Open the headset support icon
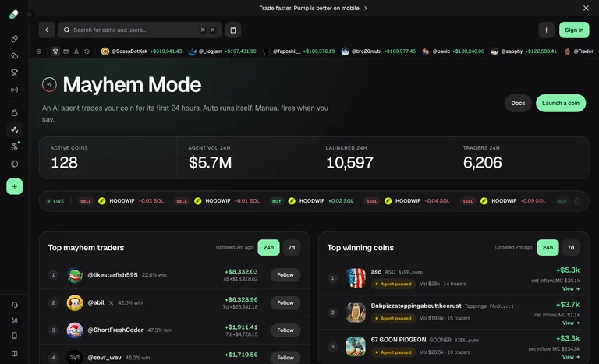599x364 pixels. click(15, 305)
